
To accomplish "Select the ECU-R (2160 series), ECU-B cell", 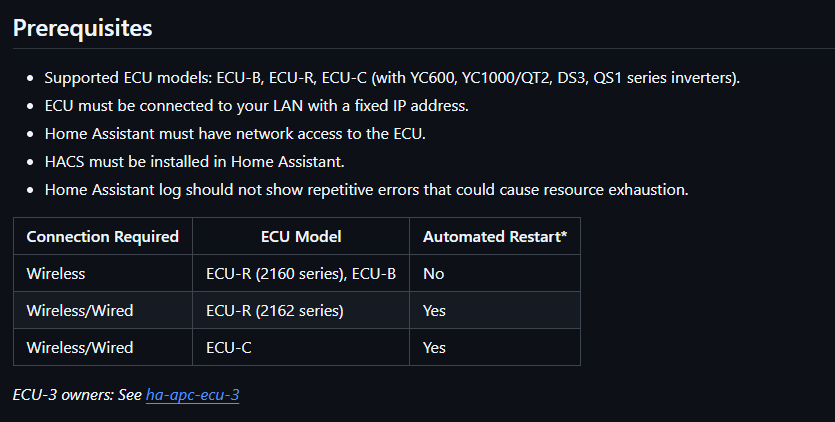I will tap(300, 273).
